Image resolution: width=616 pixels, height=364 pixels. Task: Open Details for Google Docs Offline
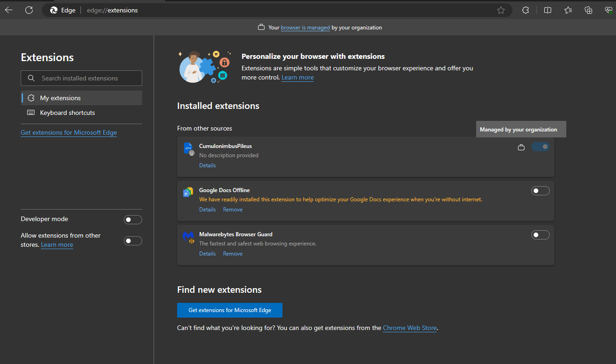pyautogui.click(x=207, y=210)
